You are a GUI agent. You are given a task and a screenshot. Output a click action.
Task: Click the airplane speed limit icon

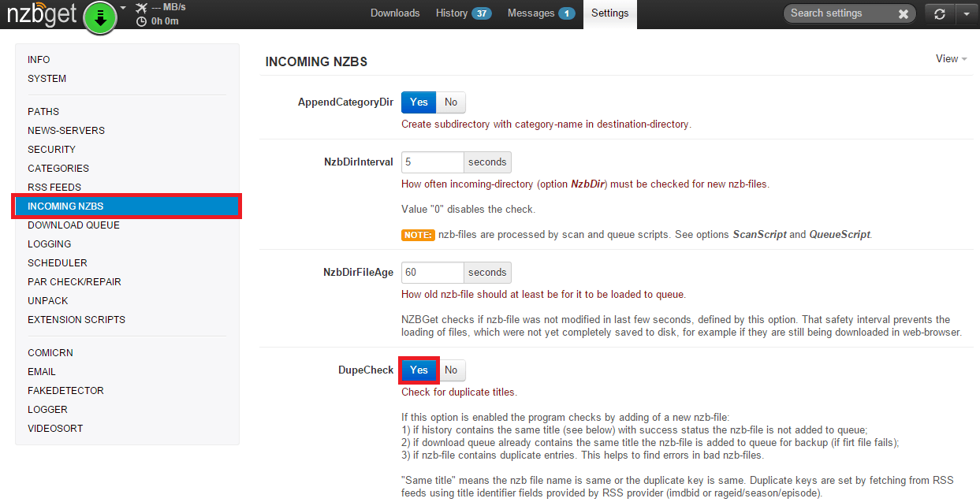141,8
